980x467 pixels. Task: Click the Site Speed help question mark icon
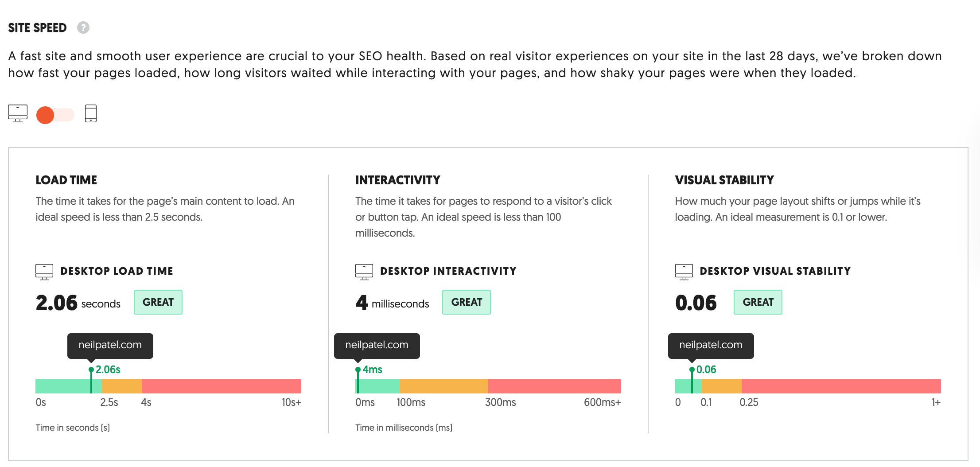tap(83, 27)
